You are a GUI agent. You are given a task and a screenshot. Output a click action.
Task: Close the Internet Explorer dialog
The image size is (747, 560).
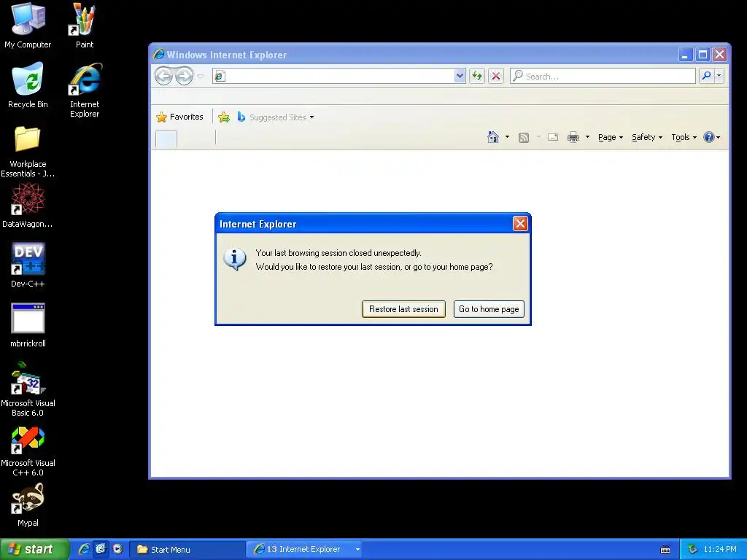[x=519, y=223]
